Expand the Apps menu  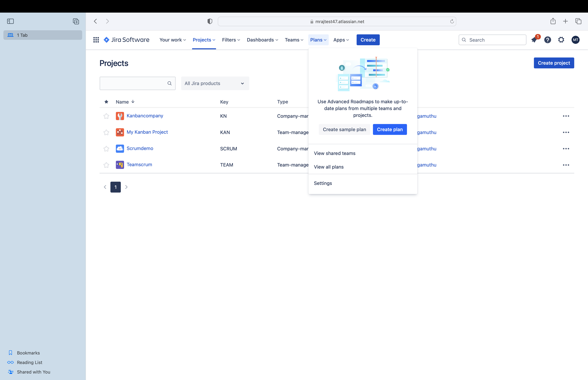(x=341, y=40)
